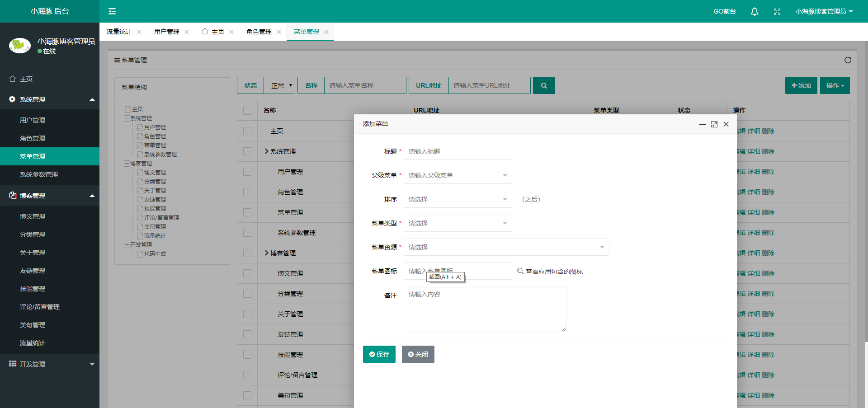Expand the 博客管理 table row chevron
The width and height of the screenshot is (868, 408).
pyautogui.click(x=267, y=253)
